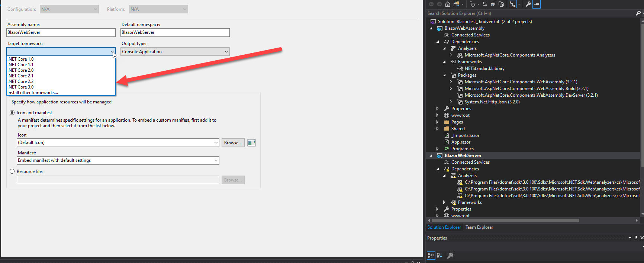Viewport: 644px width, 263px height.
Task: Open the _Imports.razor file
Action: coord(465,135)
